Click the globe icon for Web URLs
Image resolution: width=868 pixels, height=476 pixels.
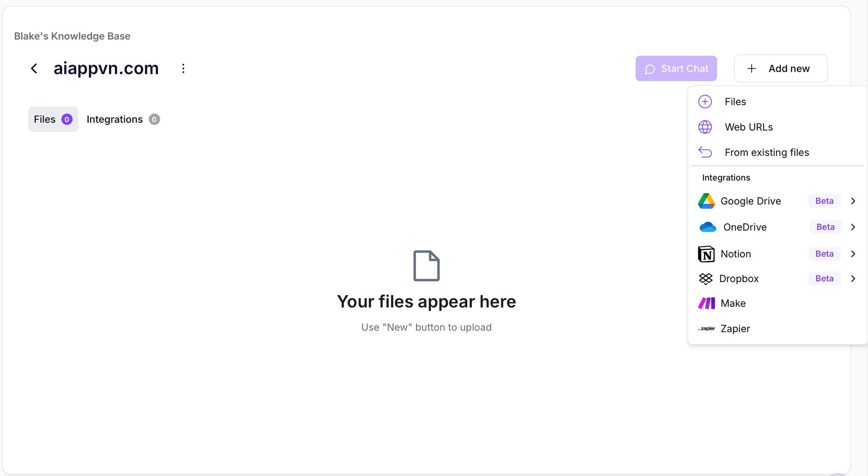(705, 127)
